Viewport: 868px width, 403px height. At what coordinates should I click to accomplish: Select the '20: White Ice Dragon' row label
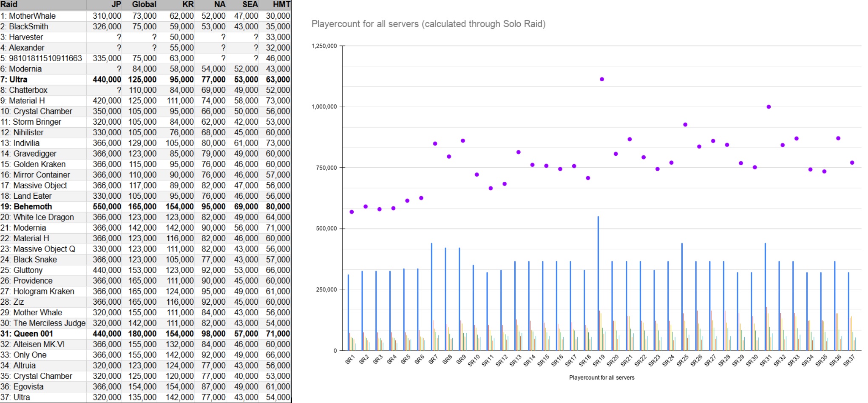click(37, 217)
